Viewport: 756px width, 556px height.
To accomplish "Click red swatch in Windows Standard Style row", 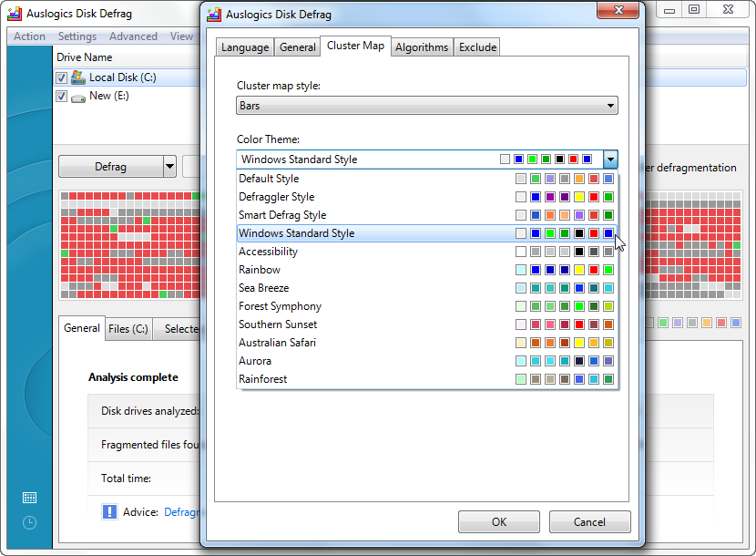I will point(594,233).
